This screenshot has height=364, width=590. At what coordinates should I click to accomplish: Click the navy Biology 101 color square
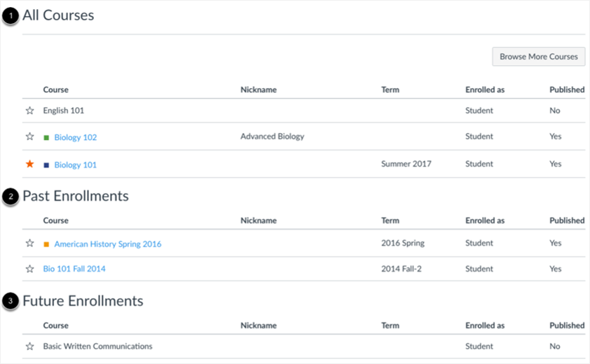click(46, 165)
